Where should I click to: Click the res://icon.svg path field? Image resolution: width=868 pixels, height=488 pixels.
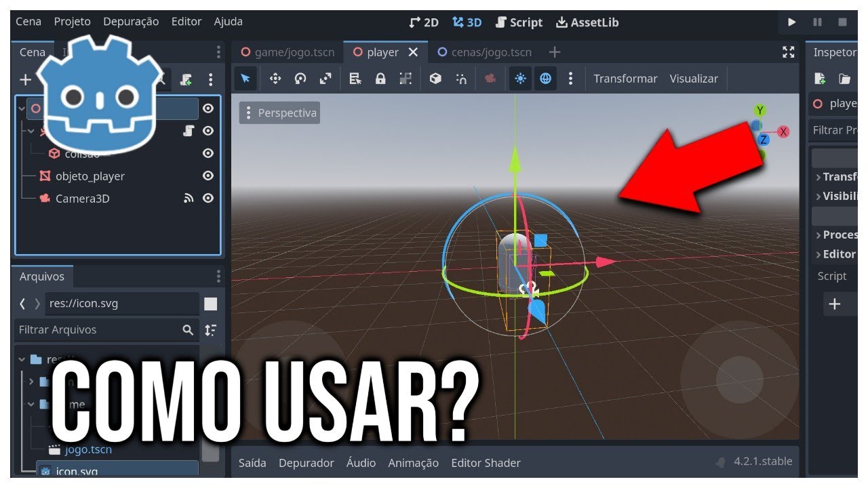tap(122, 304)
